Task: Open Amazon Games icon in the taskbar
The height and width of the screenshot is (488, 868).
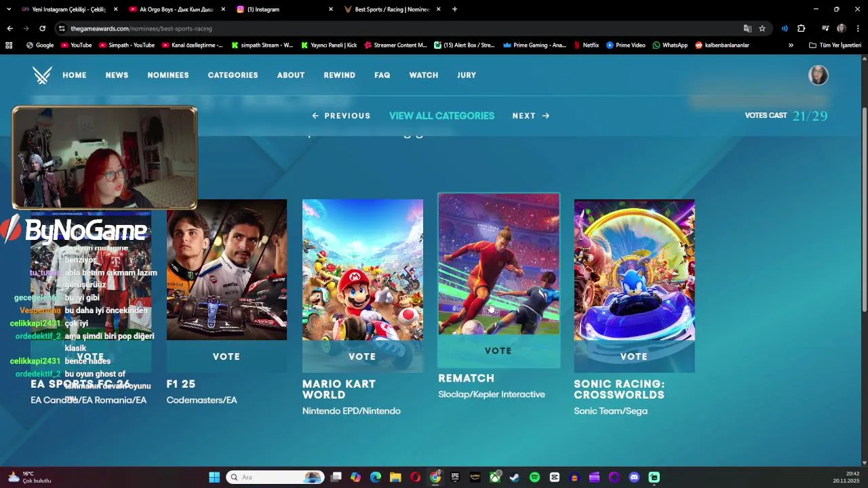Action: point(475,477)
